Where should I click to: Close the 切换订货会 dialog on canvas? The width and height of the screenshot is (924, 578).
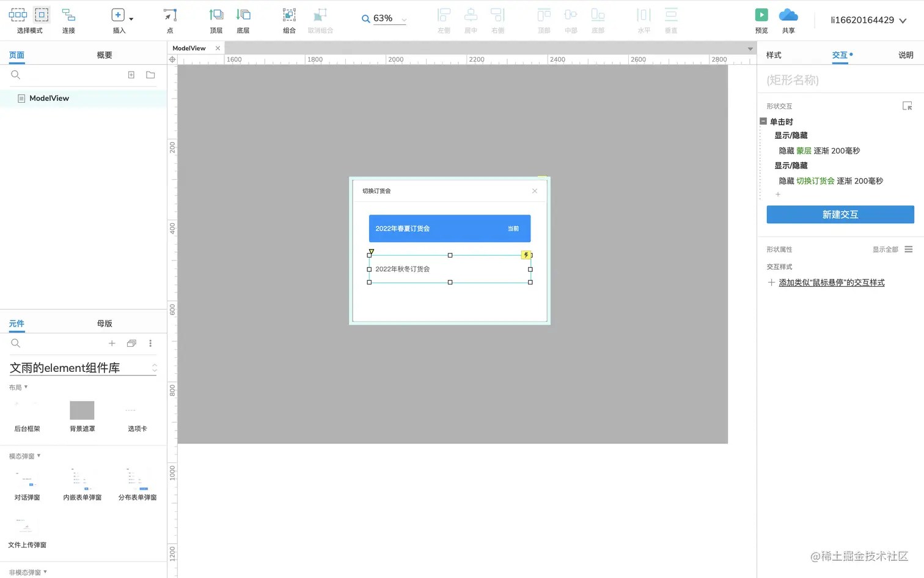[535, 191]
